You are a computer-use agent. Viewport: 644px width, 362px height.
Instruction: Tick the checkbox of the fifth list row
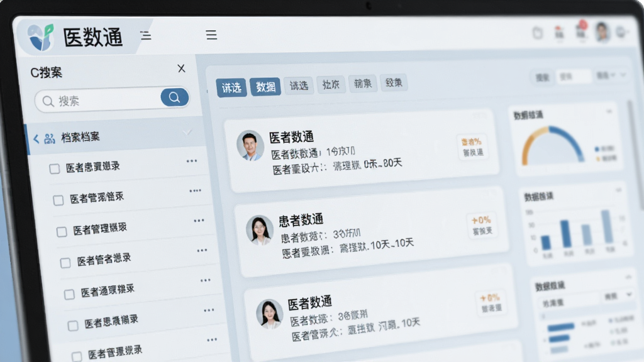pos(69,294)
